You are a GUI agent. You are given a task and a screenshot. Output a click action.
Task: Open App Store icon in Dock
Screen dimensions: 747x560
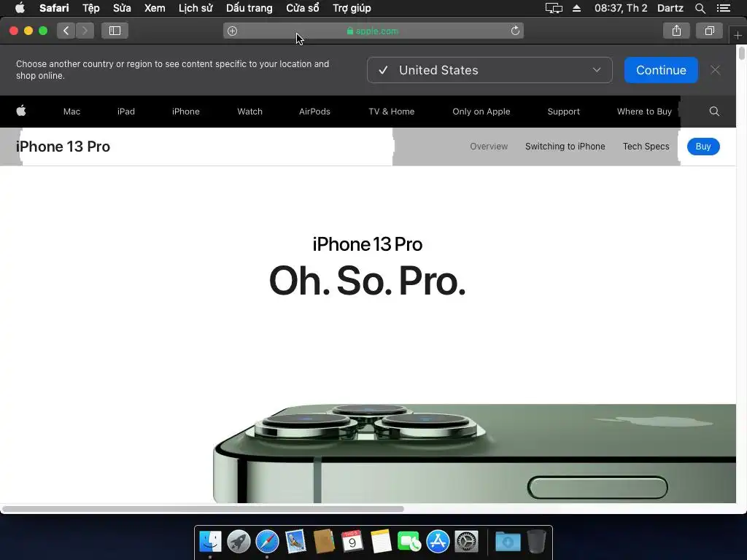click(x=438, y=542)
